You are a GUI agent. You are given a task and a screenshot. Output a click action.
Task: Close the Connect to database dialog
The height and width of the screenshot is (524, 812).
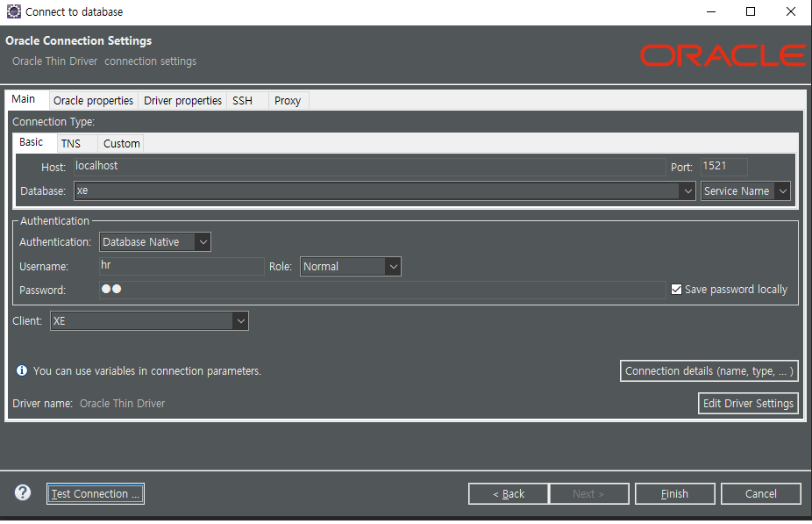point(791,11)
